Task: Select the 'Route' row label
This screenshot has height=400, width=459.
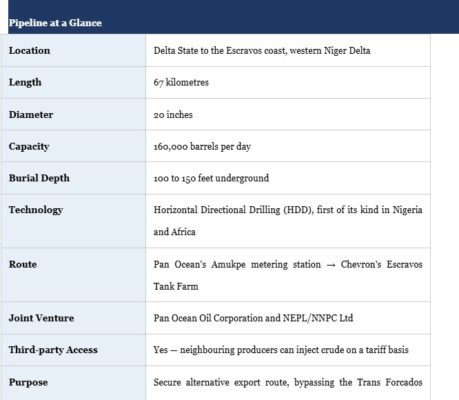Action: click(23, 264)
